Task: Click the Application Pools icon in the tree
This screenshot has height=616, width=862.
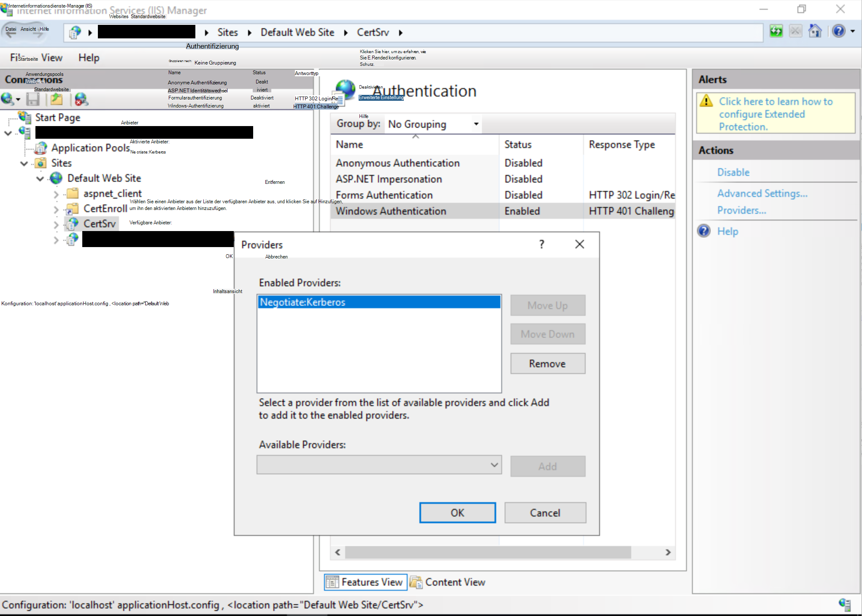Action: 41,148
